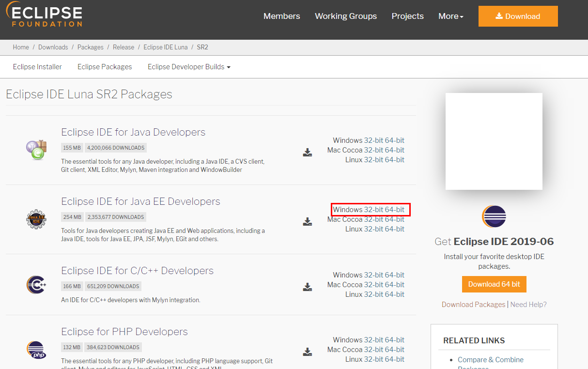Click download icon for C/C++ Developers package
588x369 pixels.
[308, 287]
